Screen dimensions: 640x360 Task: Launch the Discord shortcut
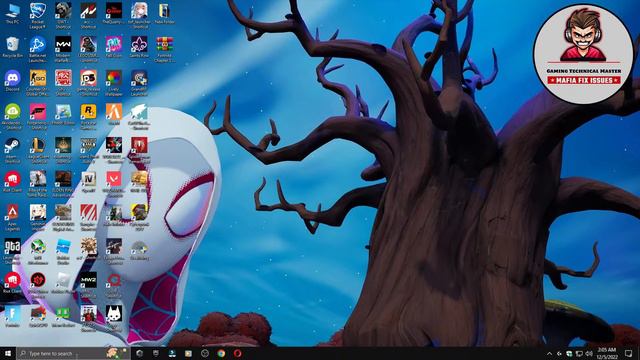coord(12,81)
